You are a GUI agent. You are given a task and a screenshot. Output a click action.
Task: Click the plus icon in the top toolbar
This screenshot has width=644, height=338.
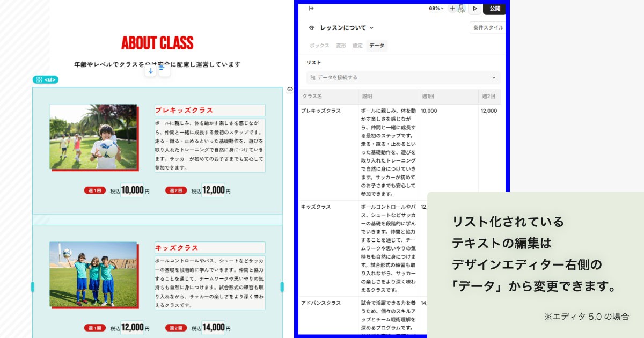[452, 9]
